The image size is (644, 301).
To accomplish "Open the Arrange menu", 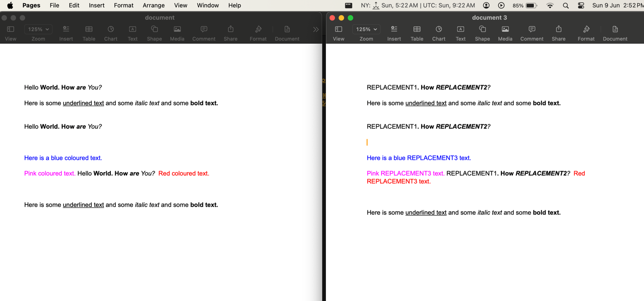I will click(x=154, y=5).
